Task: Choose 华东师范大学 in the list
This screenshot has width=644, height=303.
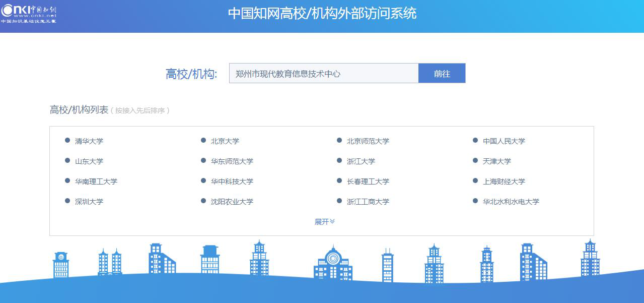Action: pyautogui.click(x=232, y=161)
